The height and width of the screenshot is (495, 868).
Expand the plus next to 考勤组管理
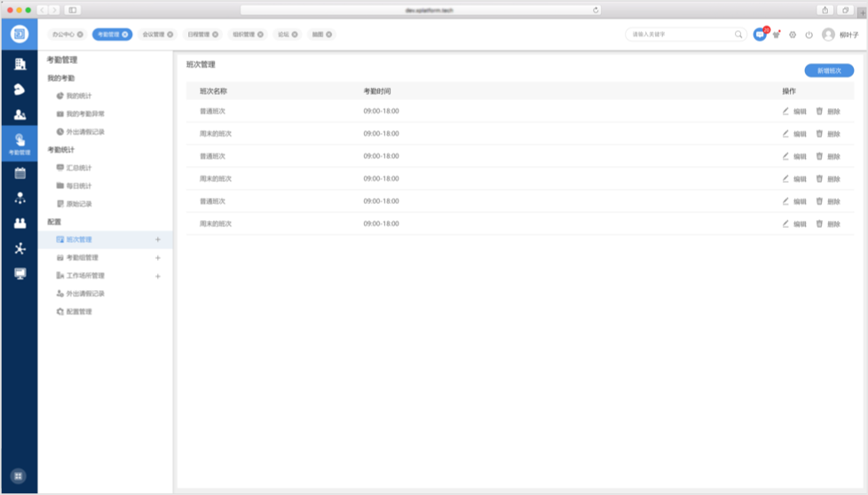[158, 258]
